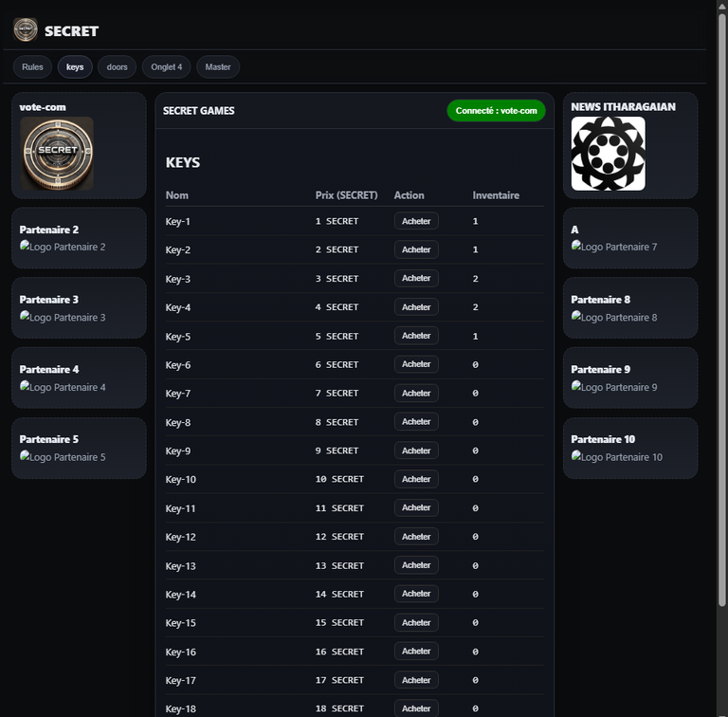This screenshot has width=728, height=717.
Task: Click the Key-16 Acheter button
Action: [x=416, y=651]
